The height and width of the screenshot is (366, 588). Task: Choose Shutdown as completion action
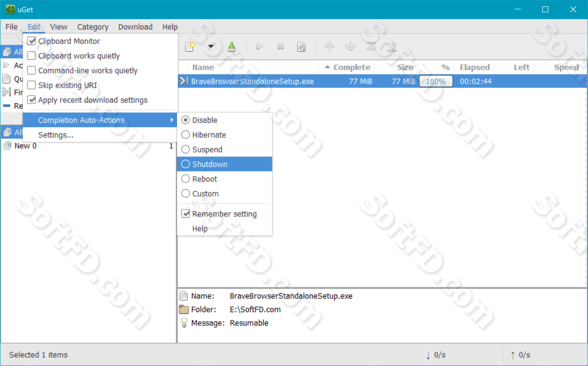pyautogui.click(x=225, y=164)
